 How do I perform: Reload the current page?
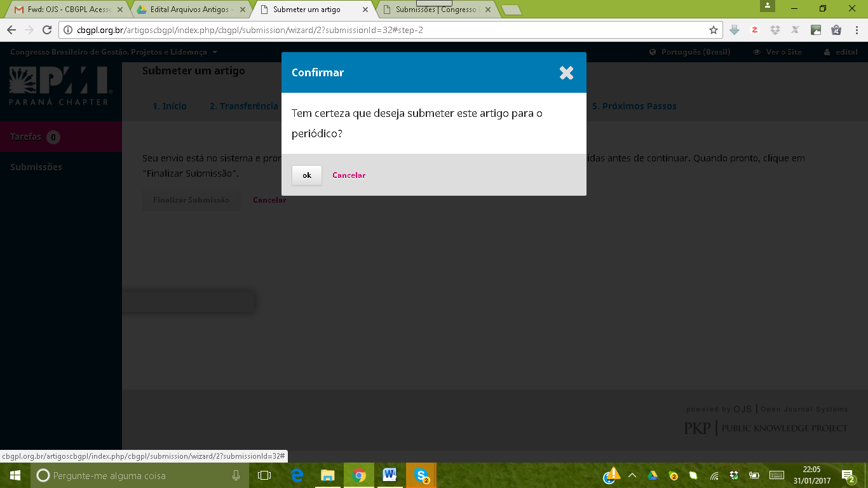pyautogui.click(x=46, y=30)
